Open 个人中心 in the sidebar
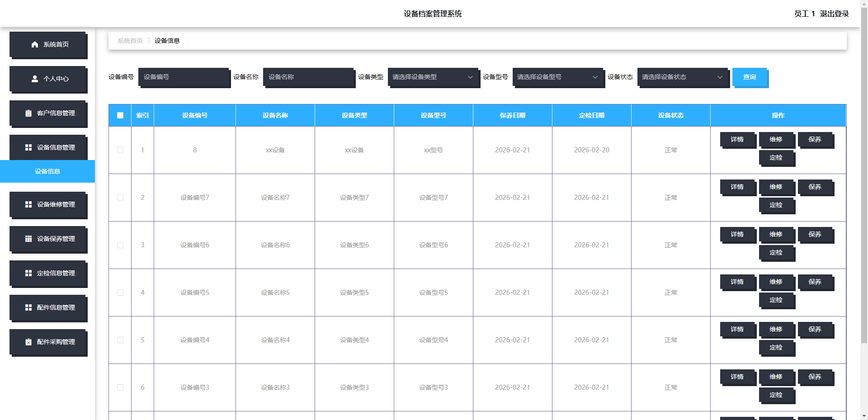Viewport: 868px width, 420px height. pyautogui.click(x=47, y=79)
